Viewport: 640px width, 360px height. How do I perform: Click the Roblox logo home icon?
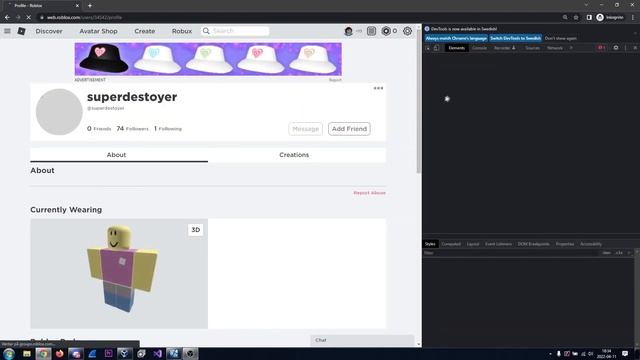[21, 31]
